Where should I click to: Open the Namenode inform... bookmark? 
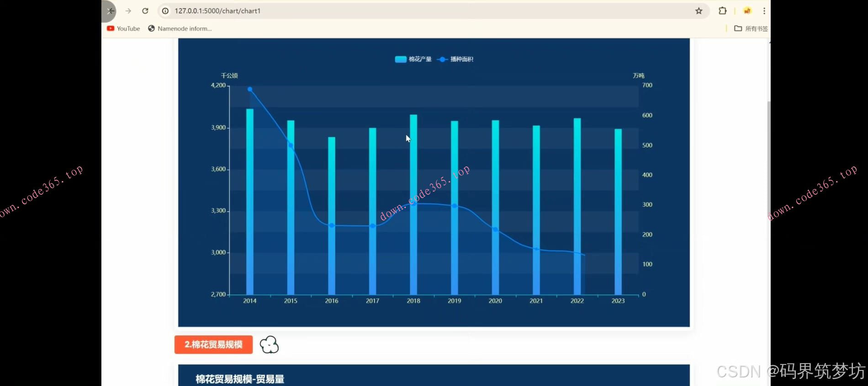(x=180, y=28)
